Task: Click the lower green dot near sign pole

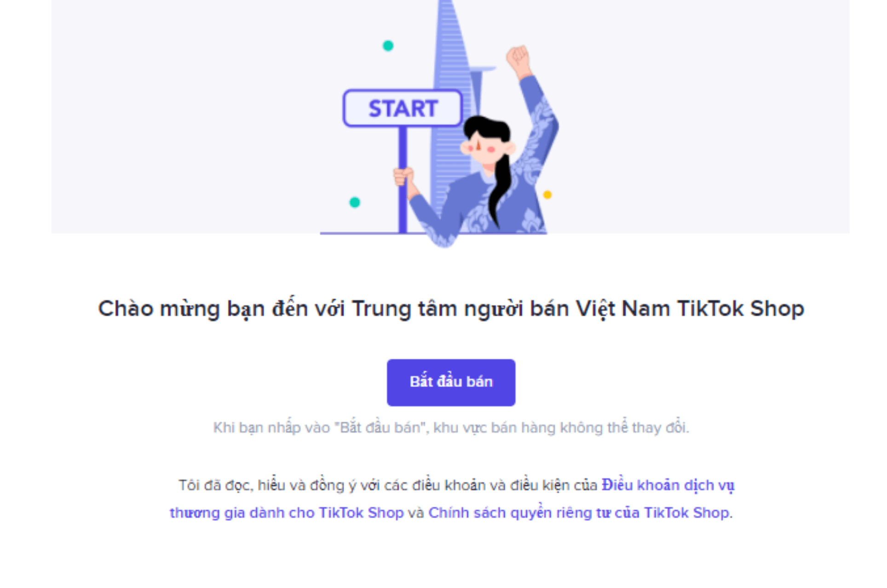Action: coord(355,202)
